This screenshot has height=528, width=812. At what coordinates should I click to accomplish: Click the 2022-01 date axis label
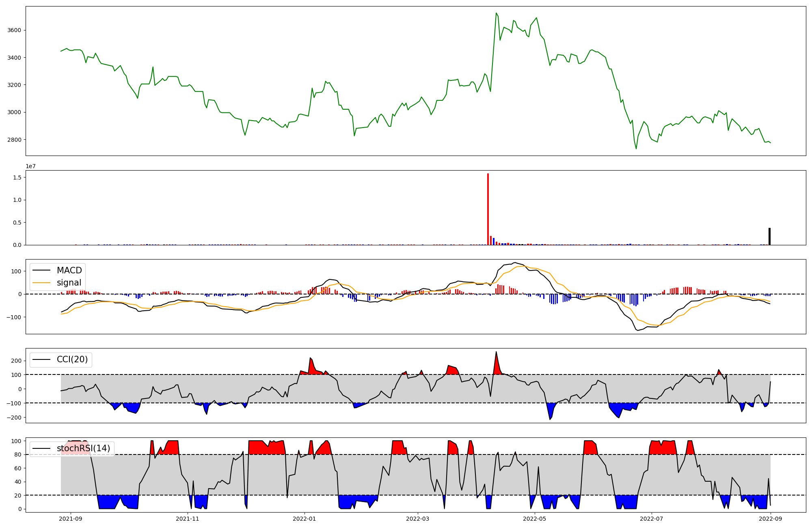click(304, 519)
